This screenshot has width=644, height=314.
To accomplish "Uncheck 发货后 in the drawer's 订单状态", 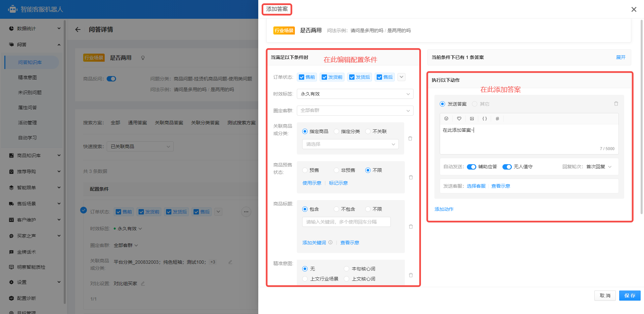I will pyautogui.click(x=352, y=77).
